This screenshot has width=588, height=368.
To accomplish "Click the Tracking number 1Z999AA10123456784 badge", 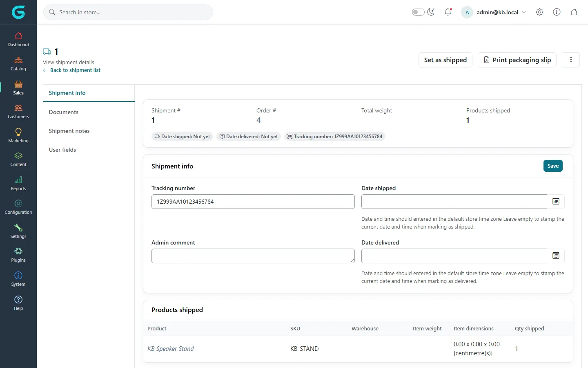I will [335, 137].
